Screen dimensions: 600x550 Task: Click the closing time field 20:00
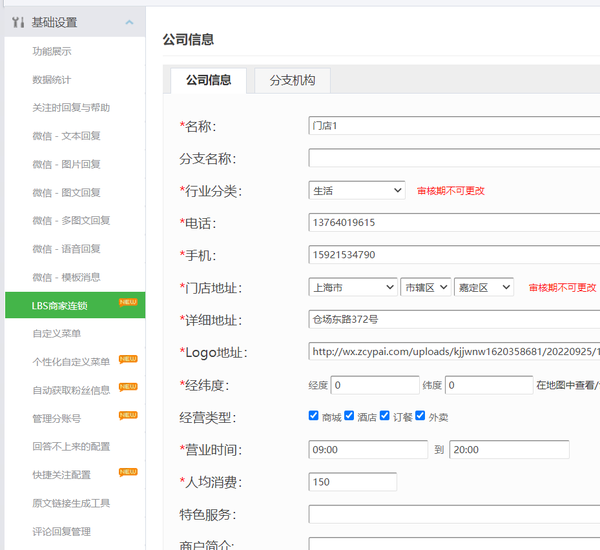(x=509, y=450)
